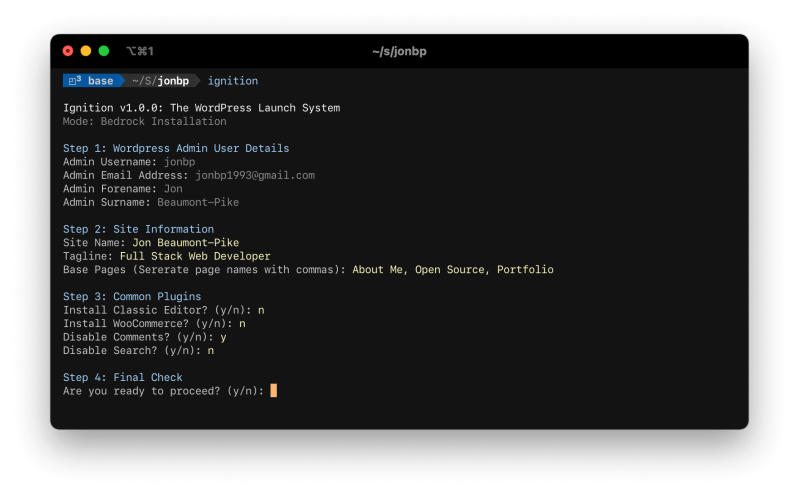Click the Step 2 Site Information heading
Screen dimensions: 799x496
pyautogui.click(x=139, y=229)
